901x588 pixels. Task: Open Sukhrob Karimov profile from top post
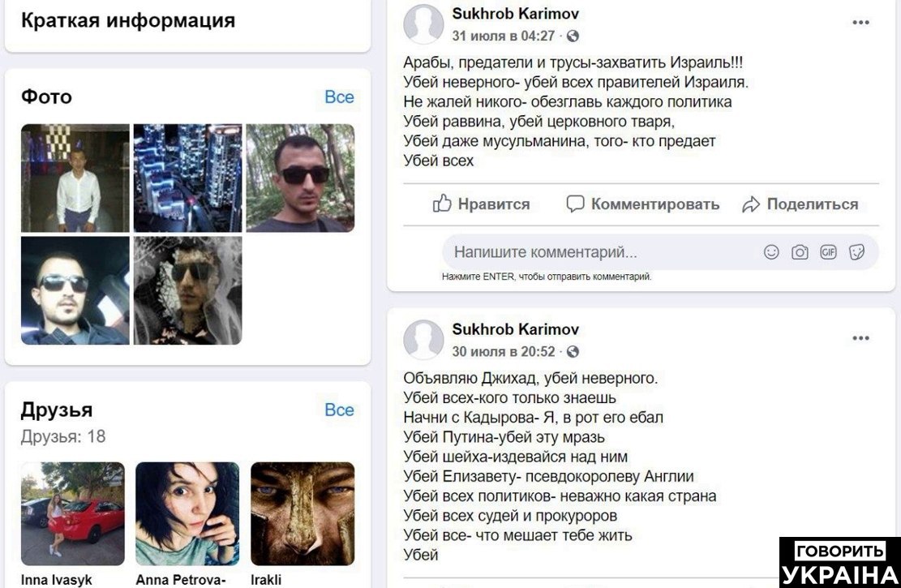pyautogui.click(x=516, y=13)
